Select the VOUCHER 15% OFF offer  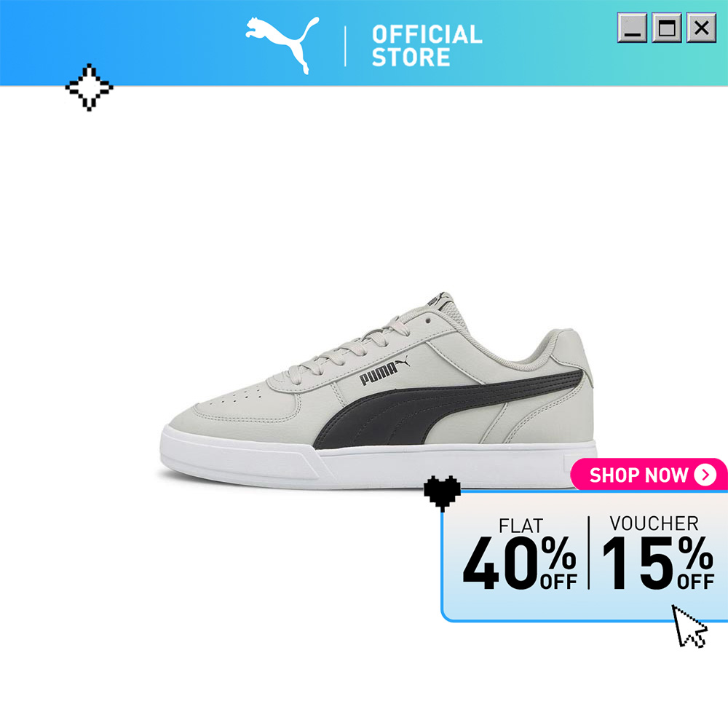[x=658, y=553]
